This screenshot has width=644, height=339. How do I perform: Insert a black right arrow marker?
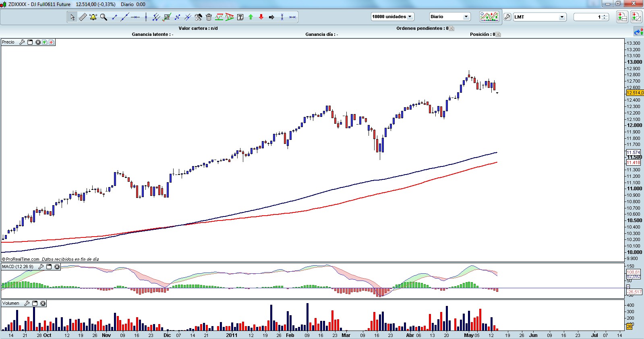pos(272,17)
